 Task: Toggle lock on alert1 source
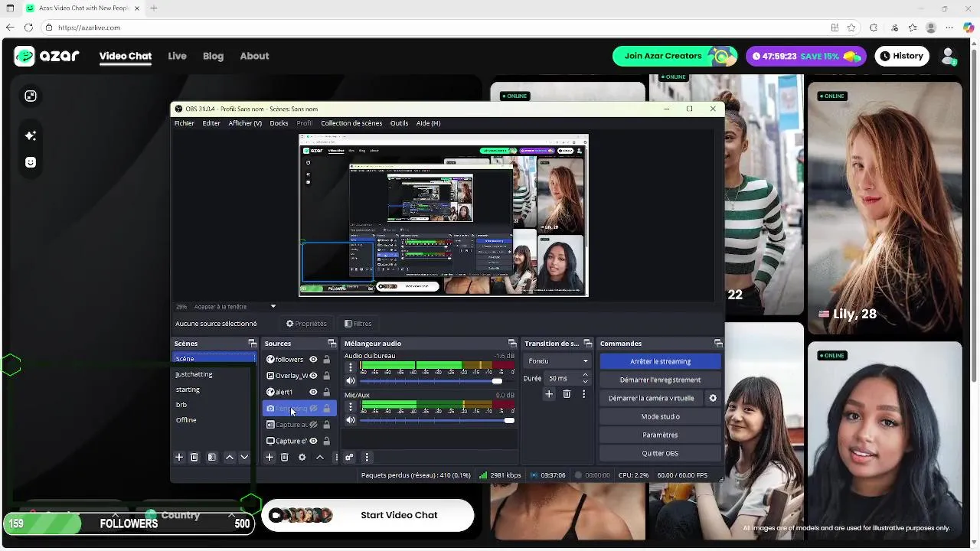pyautogui.click(x=327, y=392)
